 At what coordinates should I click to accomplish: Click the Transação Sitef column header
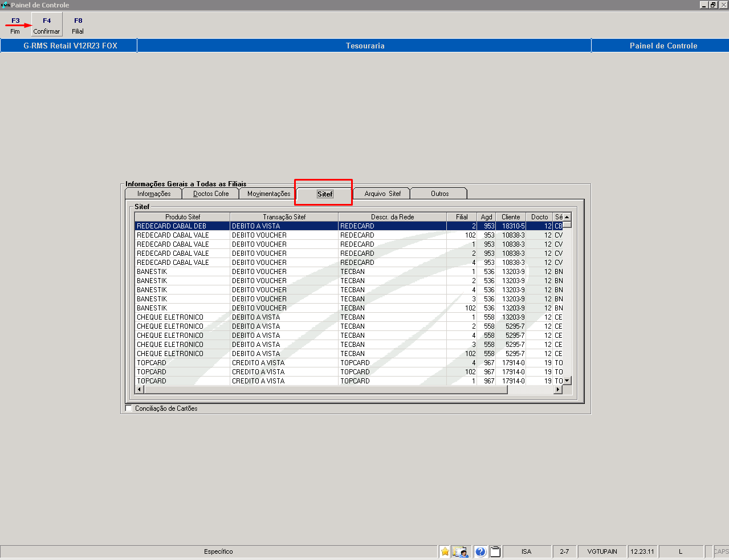(284, 216)
